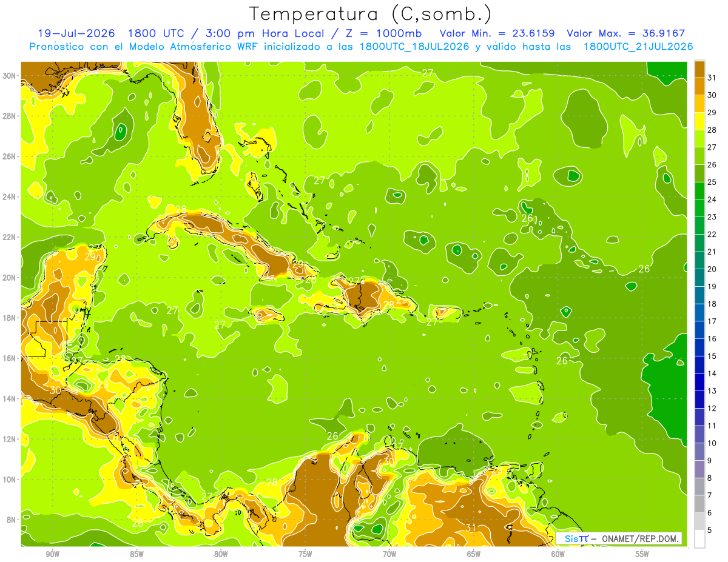This screenshot has height=562, width=728.
Task: Pick the blue swatch between 16 and 17
Action: pos(699,330)
